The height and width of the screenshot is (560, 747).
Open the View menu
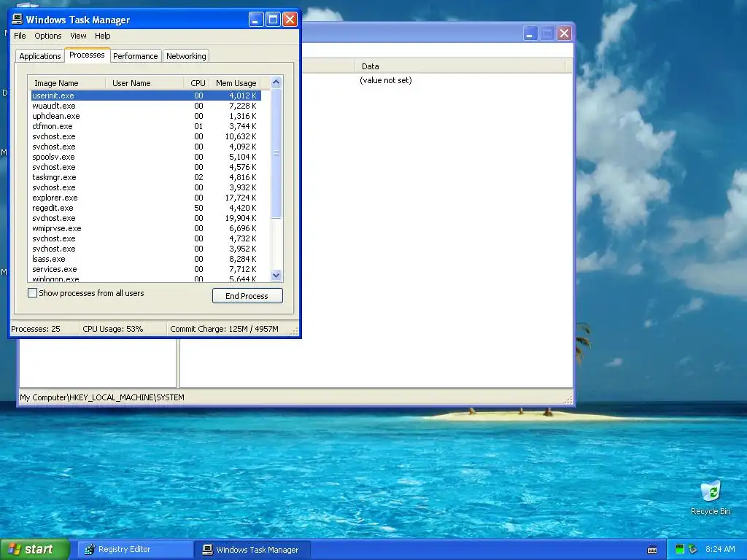point(78,36)
